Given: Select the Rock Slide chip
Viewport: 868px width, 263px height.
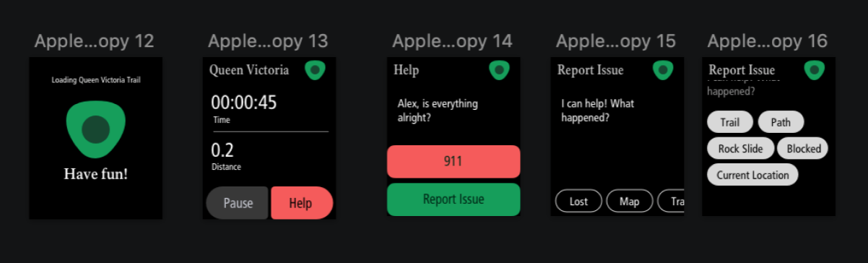Looking at the screenshot, I should coord(740,149).
